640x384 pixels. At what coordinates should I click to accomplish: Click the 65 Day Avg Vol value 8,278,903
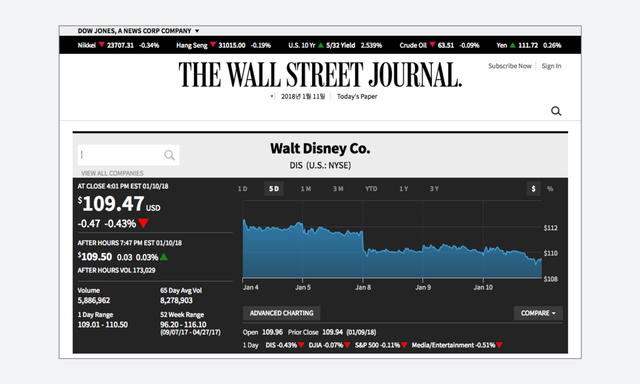(x=176, y=300)
